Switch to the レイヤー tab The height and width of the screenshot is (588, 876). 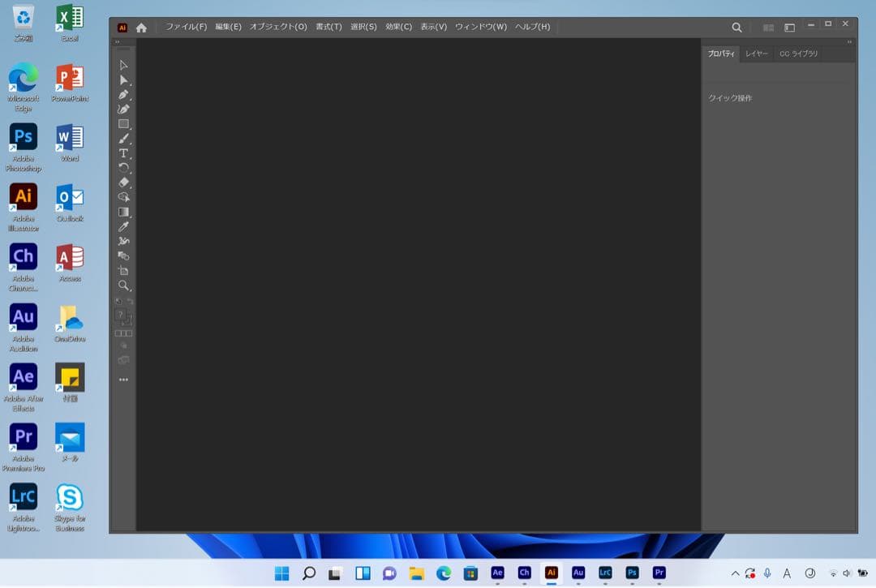pos(756,53)
